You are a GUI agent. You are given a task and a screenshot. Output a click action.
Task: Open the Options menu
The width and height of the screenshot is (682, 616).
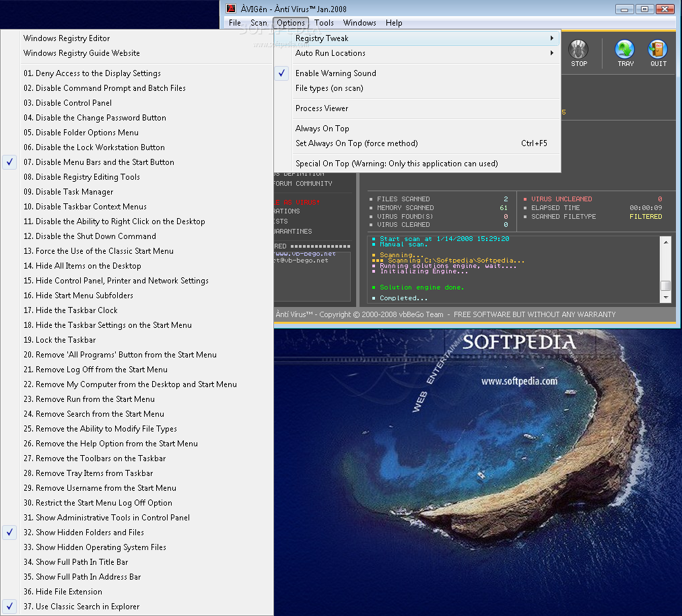(291, 23)
